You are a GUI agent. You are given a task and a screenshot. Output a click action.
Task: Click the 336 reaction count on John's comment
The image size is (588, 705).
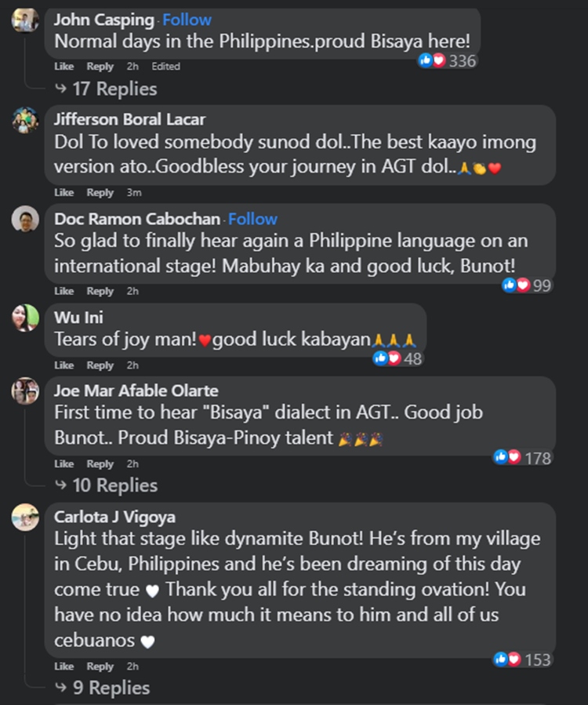pyautogui.click(x=463, y=60)
